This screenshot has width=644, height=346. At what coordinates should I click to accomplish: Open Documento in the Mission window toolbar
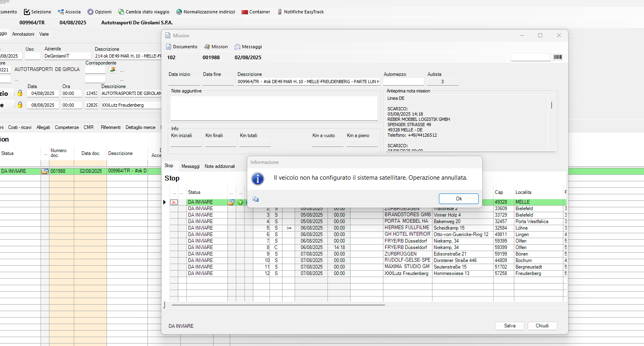tap(182, 47)
